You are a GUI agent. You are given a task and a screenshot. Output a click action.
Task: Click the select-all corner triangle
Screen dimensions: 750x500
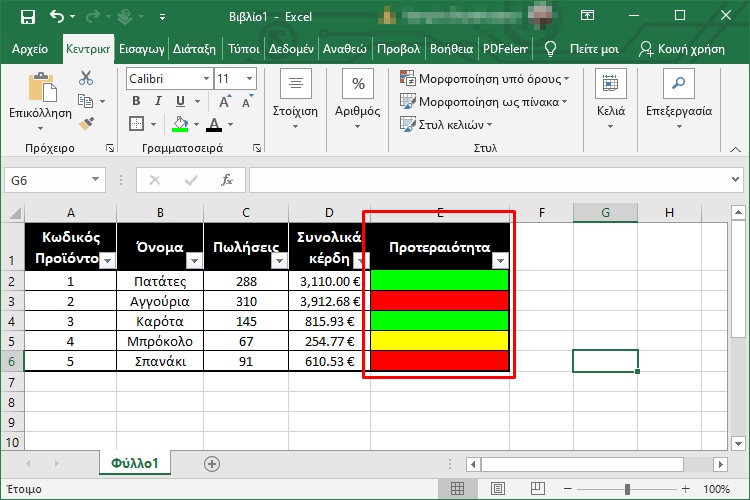(14, 212)
